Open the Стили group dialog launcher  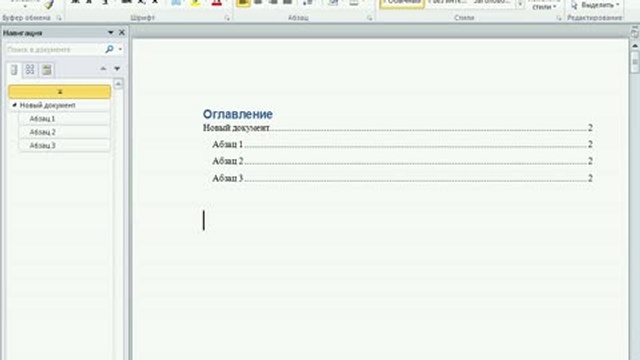[559, 18]
